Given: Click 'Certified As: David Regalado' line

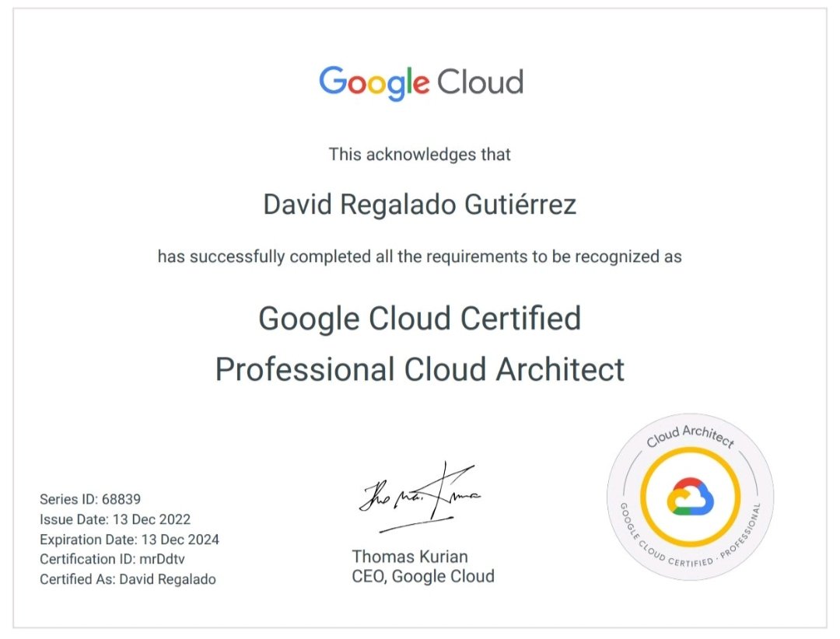Looking at the screenshot, I should (128, 580).
